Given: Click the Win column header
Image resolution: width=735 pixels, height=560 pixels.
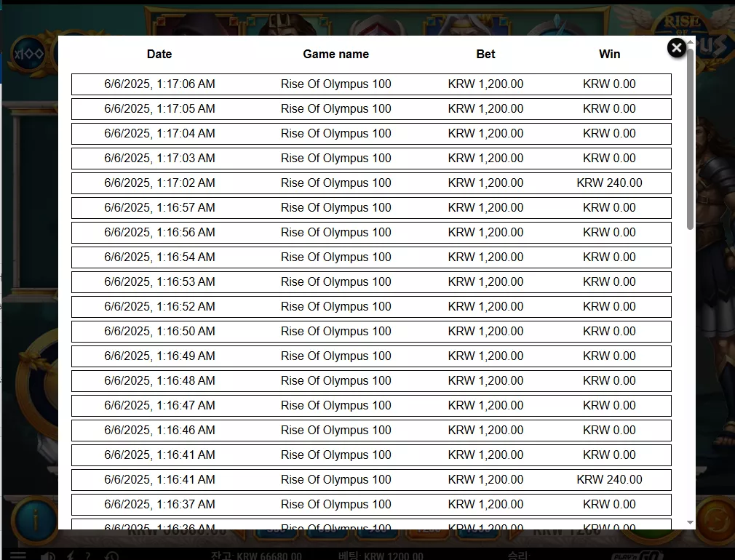Looking at the screenshot, I should pyautogui.click(x=609, y=55).
